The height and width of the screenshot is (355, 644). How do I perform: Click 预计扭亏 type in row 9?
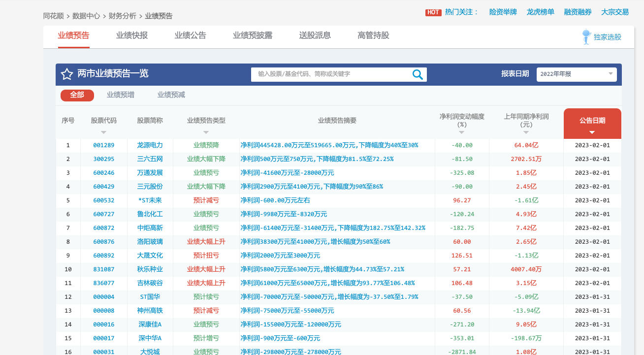pyautogui.click(x=206, y=256)
